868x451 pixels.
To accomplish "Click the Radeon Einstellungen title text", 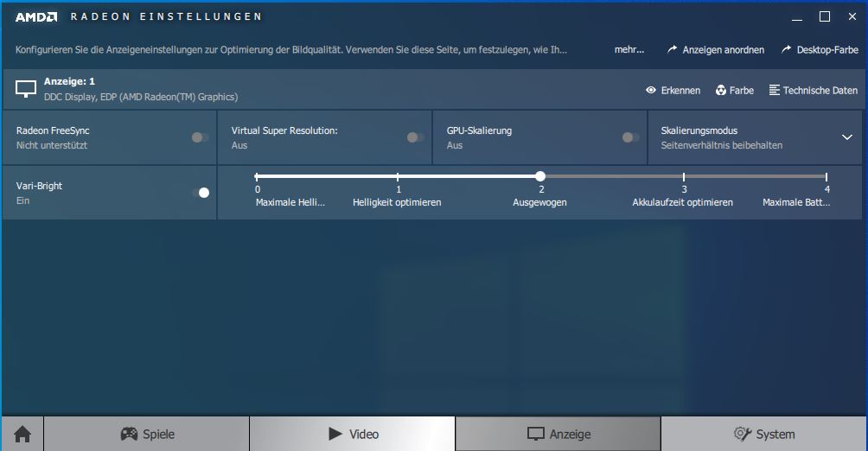I will pos(166,16).
